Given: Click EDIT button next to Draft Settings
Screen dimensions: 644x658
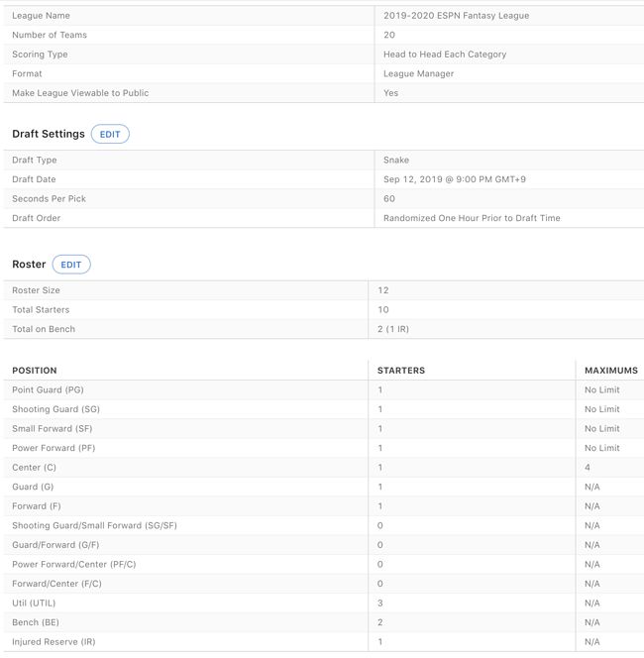Looking at the screenshot, I should point(110,134).
